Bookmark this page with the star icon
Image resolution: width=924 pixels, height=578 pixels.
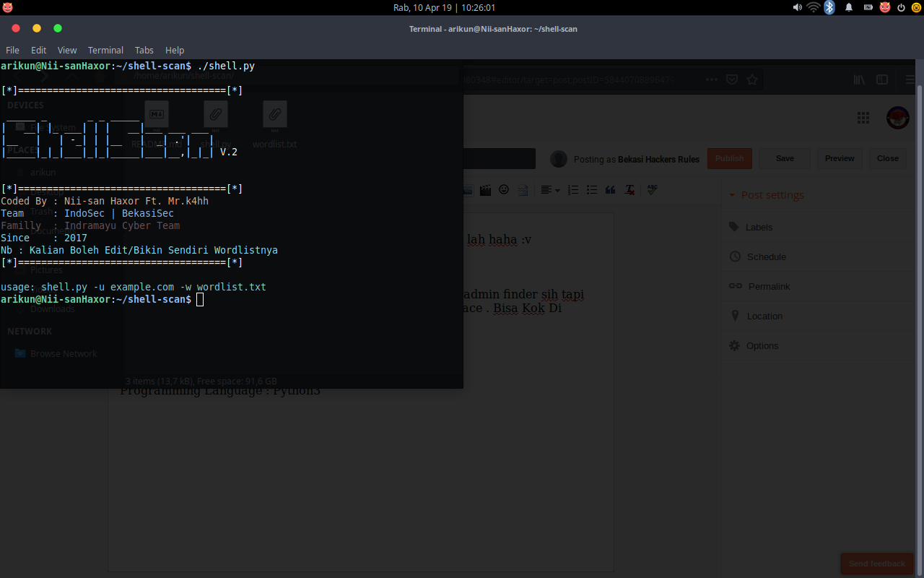pos(752,79)
